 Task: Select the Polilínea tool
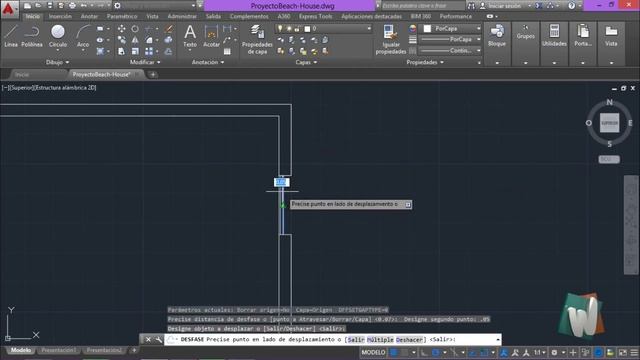(32, 36)
